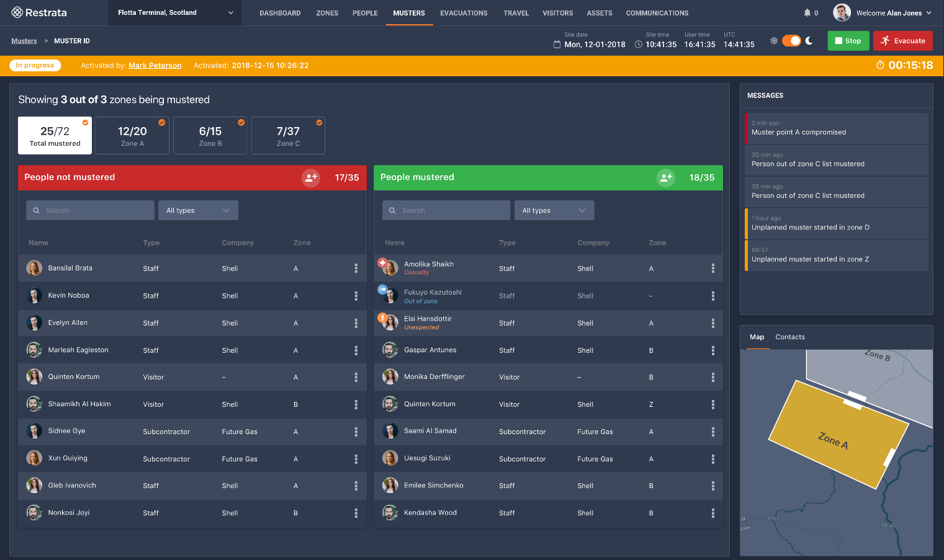Open Mark Peterson profile link

tap(155, 66)
